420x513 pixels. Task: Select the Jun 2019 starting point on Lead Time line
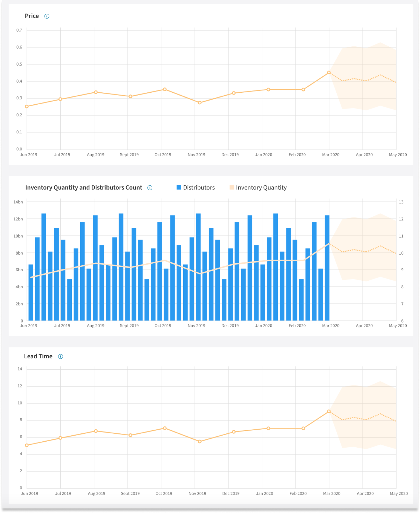coord(27,445)
